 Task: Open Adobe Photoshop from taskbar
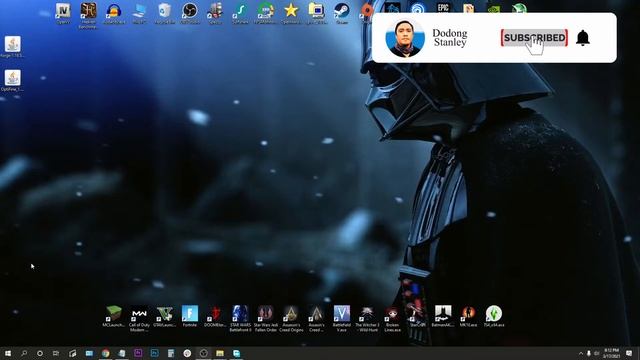(154, 353)
